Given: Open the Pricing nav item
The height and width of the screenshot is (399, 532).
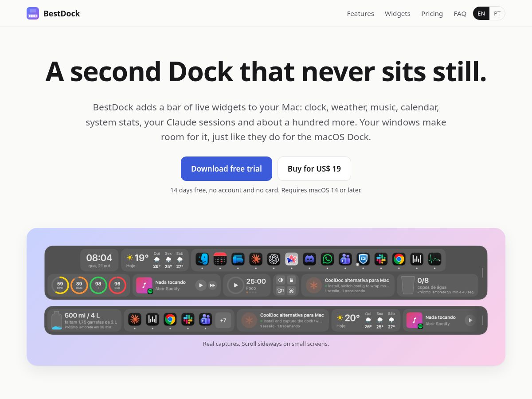Looking at the screenshot, I should [x=432, y=14].
